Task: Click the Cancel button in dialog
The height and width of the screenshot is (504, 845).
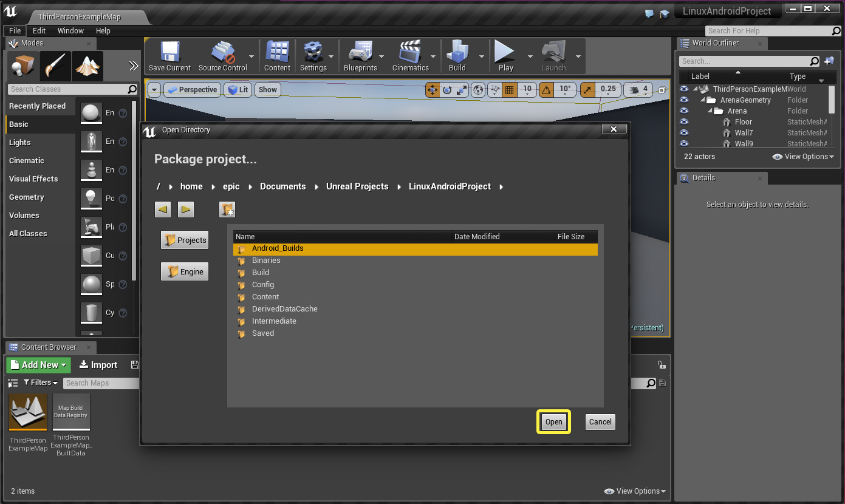Action: (x=600, y=422)
